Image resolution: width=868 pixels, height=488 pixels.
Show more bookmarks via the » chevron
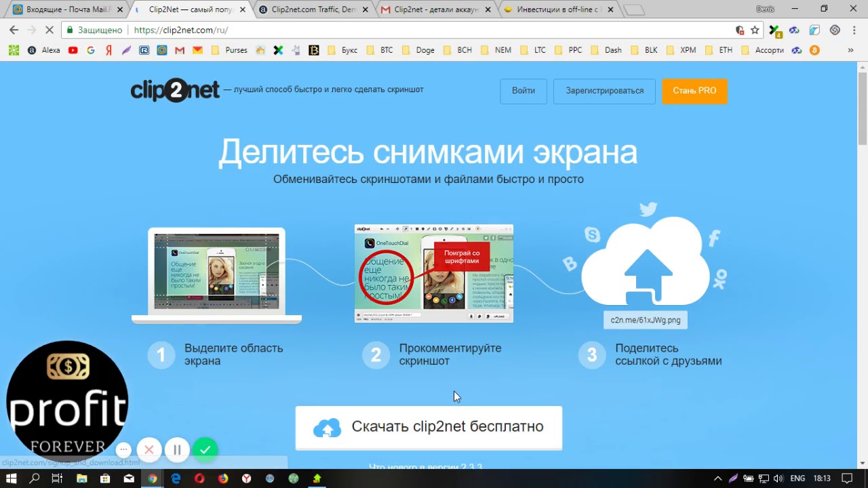click(850, 50)
